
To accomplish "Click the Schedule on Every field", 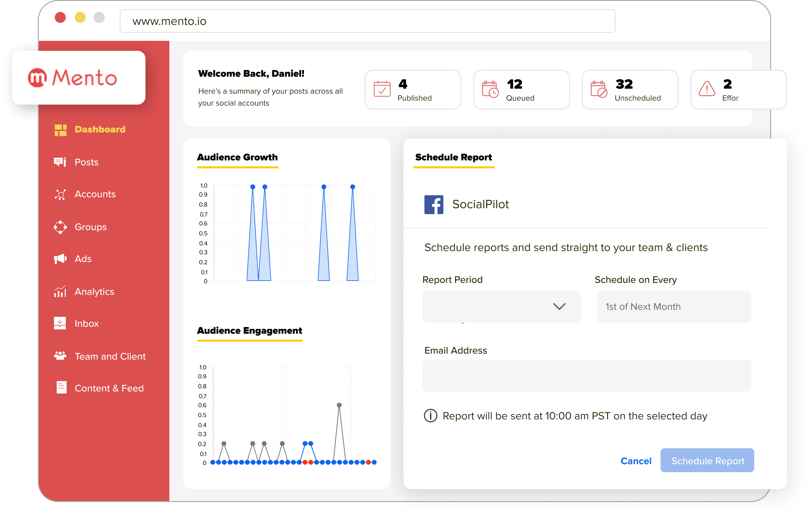I will (675, 307).
